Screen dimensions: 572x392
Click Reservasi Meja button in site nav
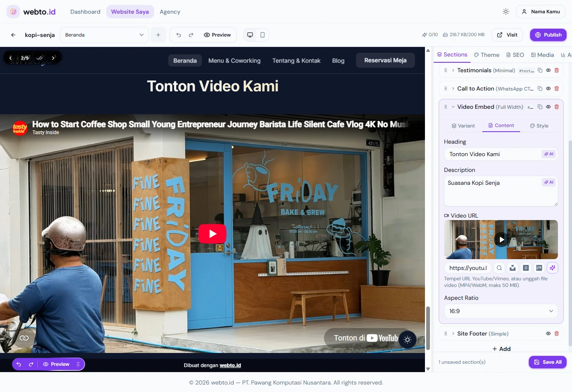point(385,60)
